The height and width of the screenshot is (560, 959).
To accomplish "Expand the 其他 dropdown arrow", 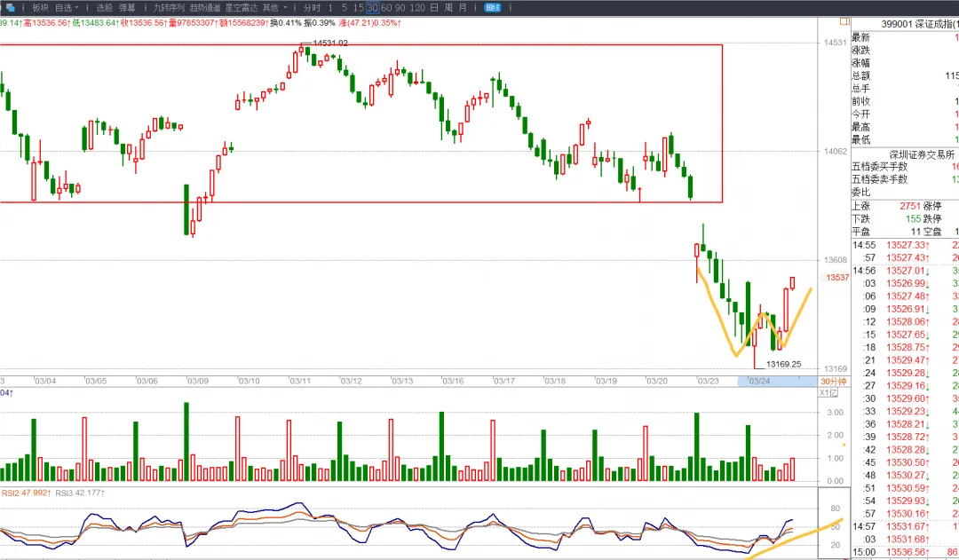I will click(285, 7).
